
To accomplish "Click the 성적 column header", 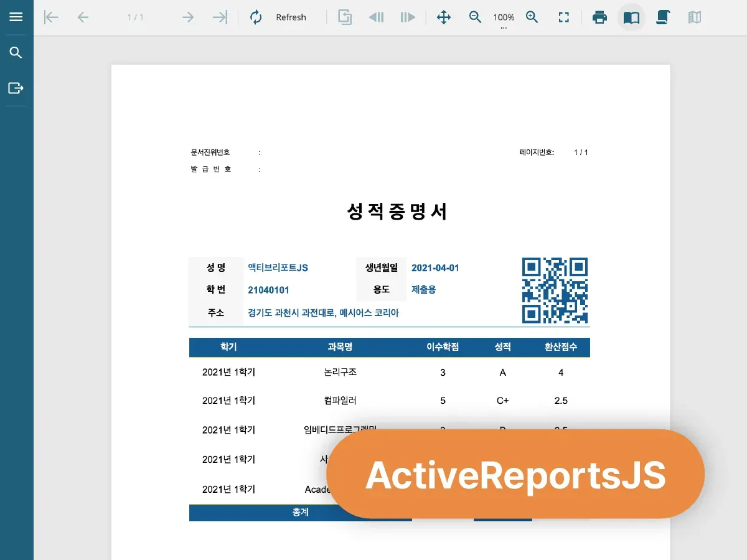I will pyautogui.click(x=502, y=347).
